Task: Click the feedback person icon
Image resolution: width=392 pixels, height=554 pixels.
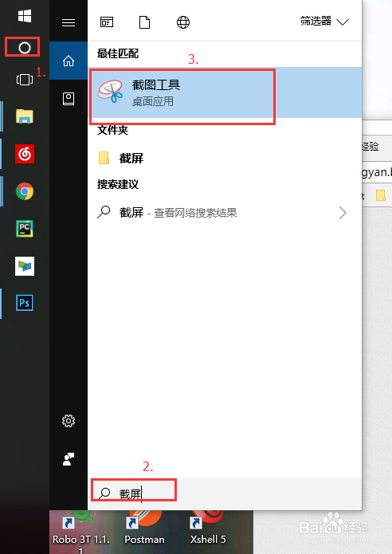Action: click(69, 459)
